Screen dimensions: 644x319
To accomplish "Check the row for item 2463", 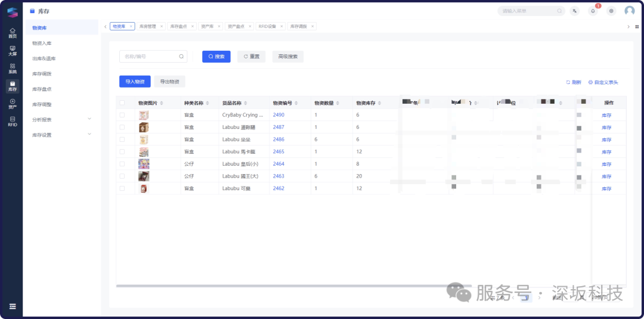I will click(122, 176).
